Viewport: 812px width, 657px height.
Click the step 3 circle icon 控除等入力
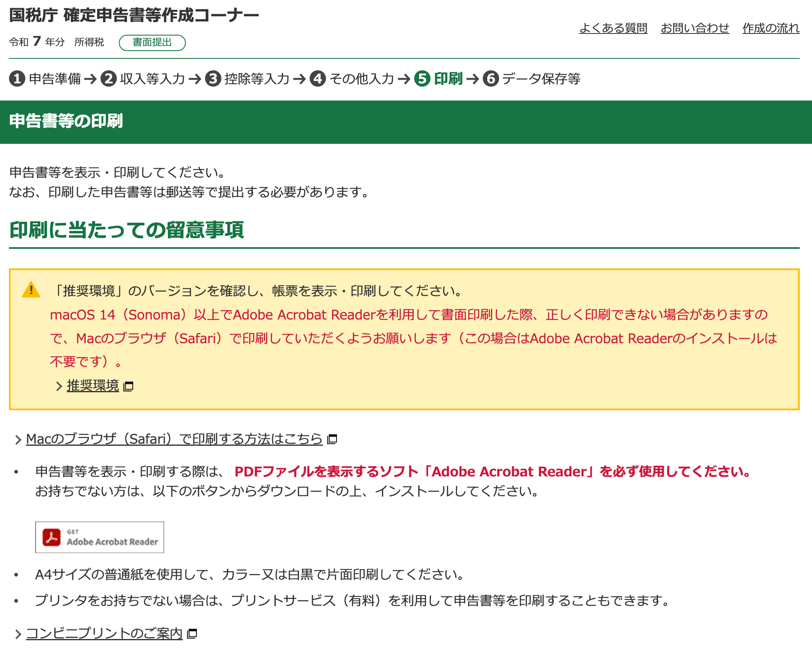click(213, 78)
